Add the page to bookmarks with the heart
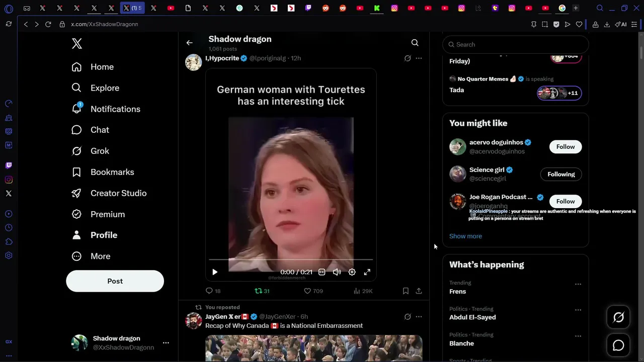Image resolution: width=644 pixels, height=362 pixels. 579,24
